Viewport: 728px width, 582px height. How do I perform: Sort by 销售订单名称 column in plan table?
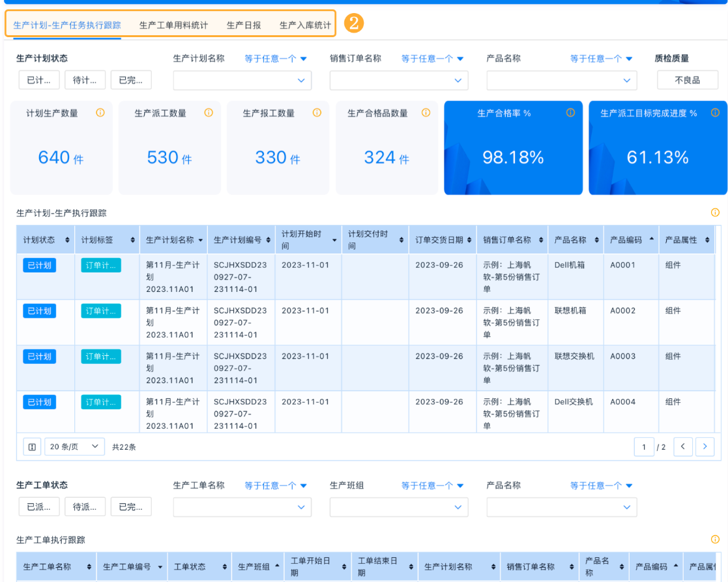pyautogui.click(x=541, y=240)
